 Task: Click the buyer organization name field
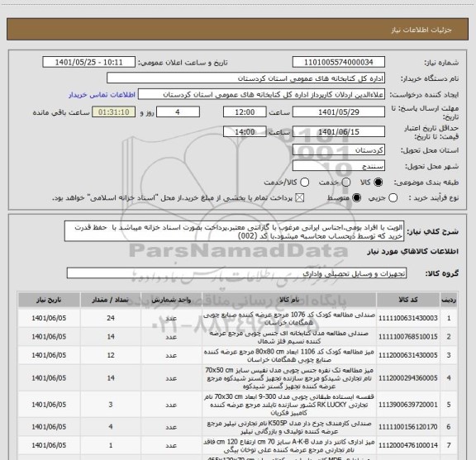click(x=246, y=78)
